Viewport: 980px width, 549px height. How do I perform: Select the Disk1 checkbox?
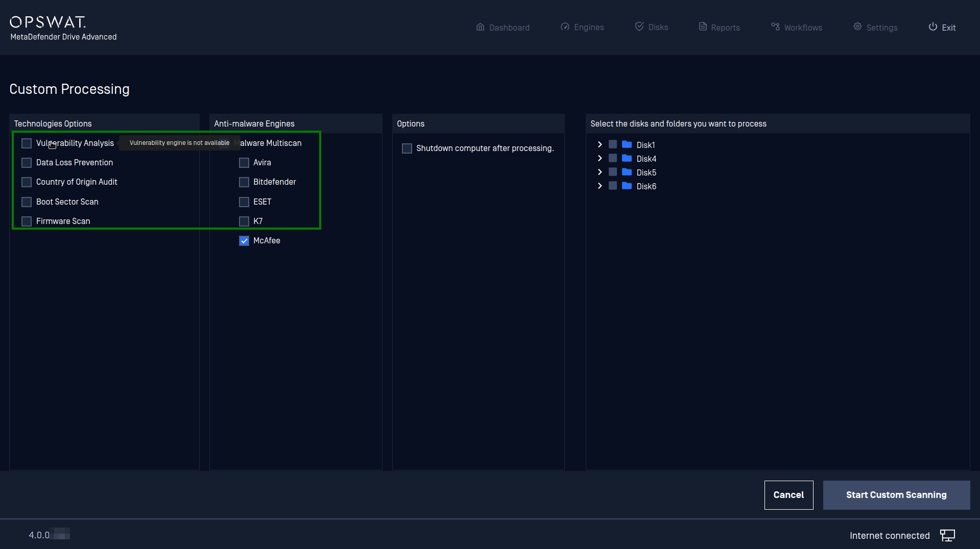[x=613, y=144]
